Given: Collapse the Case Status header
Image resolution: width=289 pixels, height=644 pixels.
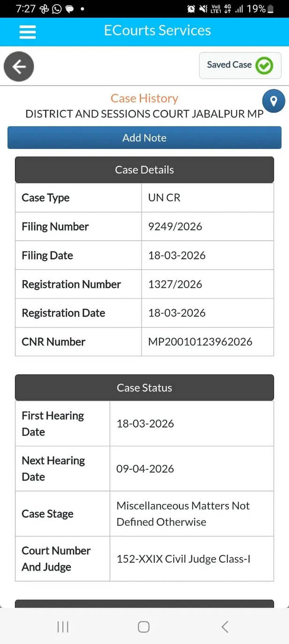Looking at the screenshot, I should (x=144, y=387).
